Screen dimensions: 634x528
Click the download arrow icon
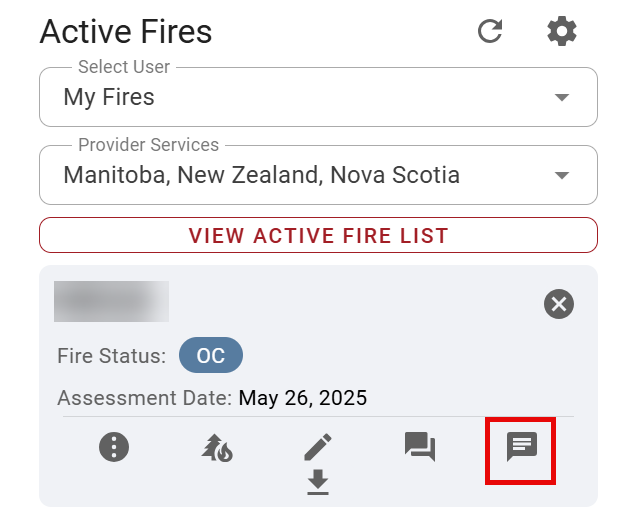(x=318, y=483)
